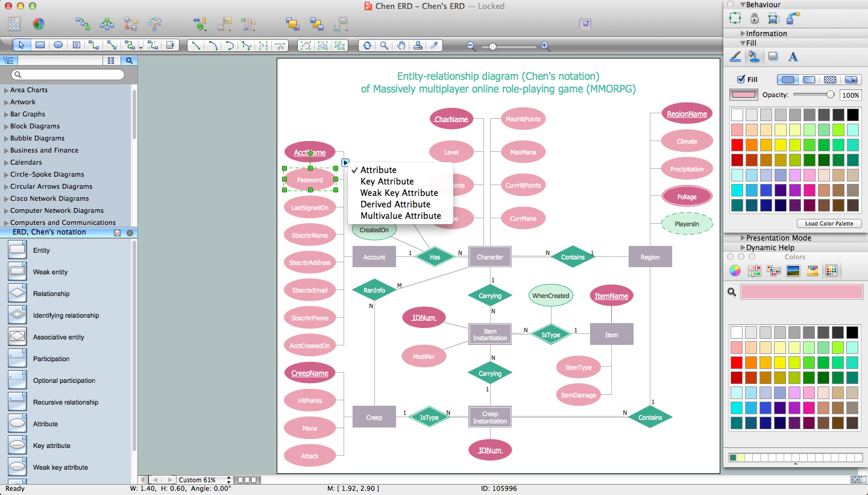
Task: Click the zoom in plus magnifier
Action: pyautogui.click(x=545, y=46)
